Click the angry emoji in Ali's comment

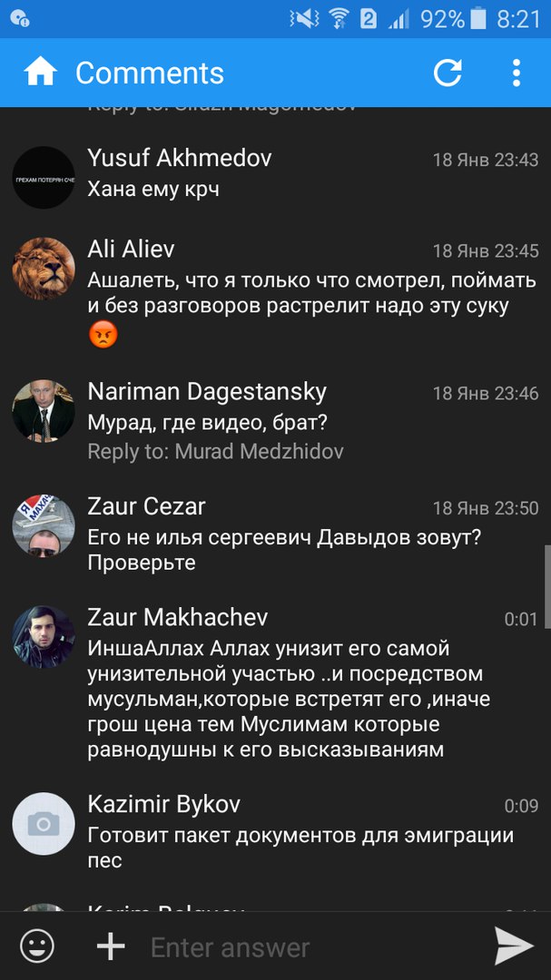[103, 337]
